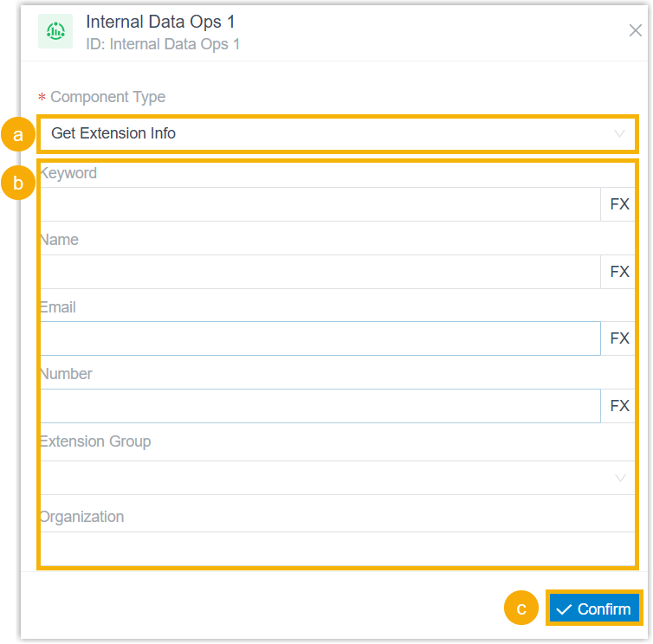
Task: Click the FX button beside Keyword field
Action: (619, 204)
